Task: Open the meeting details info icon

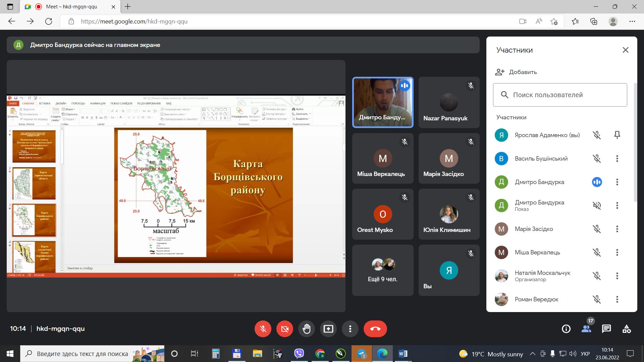Action: 566,329
